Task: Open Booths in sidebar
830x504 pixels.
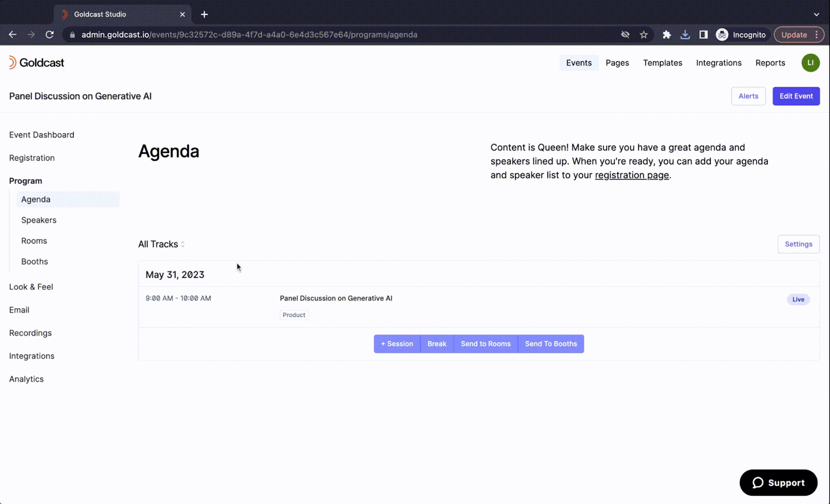Action: click(35, 262)
